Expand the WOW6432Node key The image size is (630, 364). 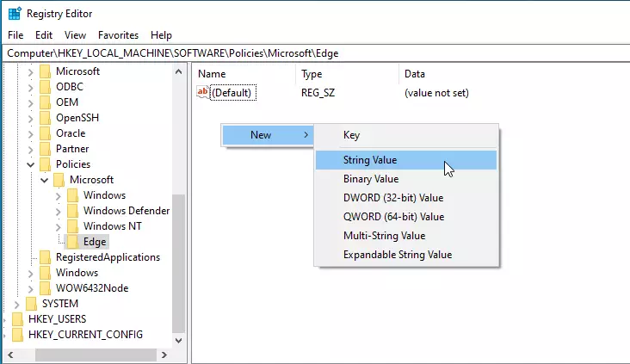[x=30, y=289]
